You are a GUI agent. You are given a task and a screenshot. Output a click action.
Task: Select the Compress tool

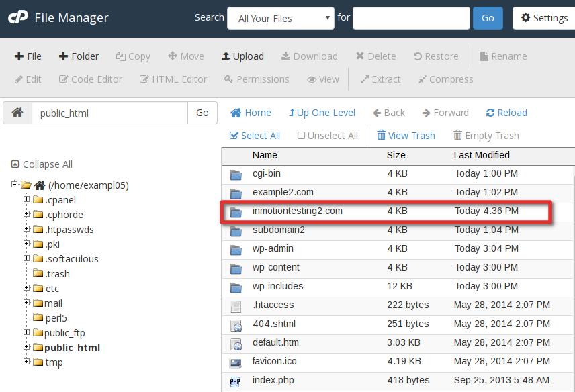point(445,79)
